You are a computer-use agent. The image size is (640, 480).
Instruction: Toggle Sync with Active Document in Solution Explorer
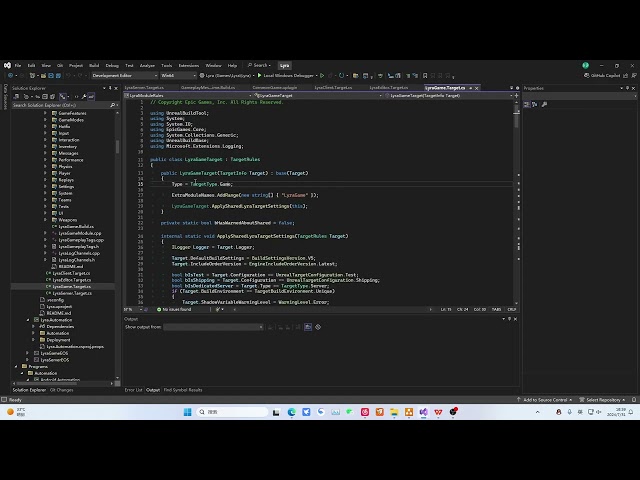[x=37, y=97]
